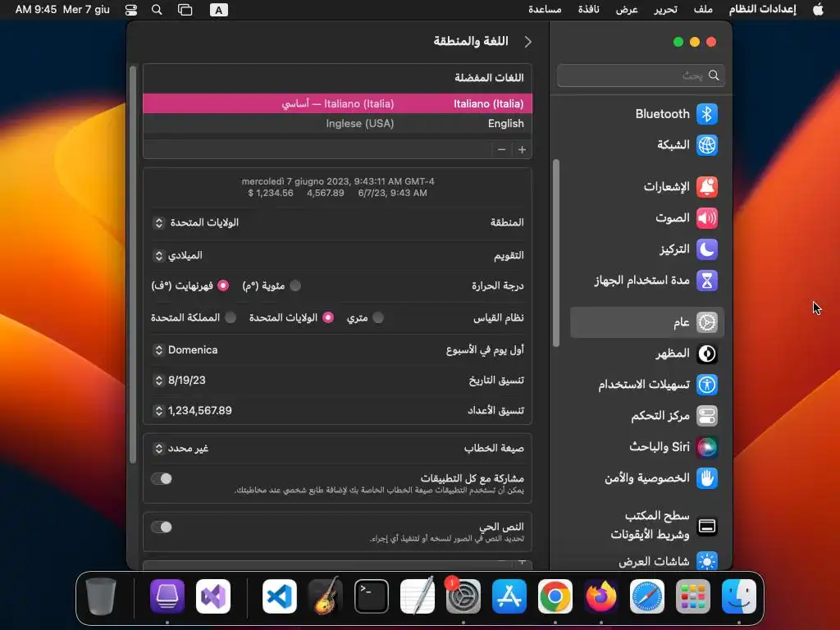The width and height of the screenshot is (840, 630).
Task: Open the Apple menu
Action: 818,10
